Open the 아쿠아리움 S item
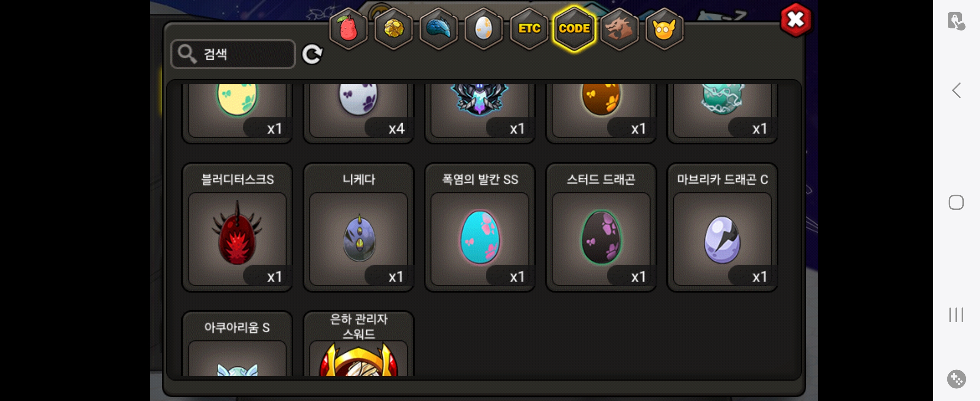The height and width of the screenshot is (401, 980). pyautogui.click(x=238, y=344)
